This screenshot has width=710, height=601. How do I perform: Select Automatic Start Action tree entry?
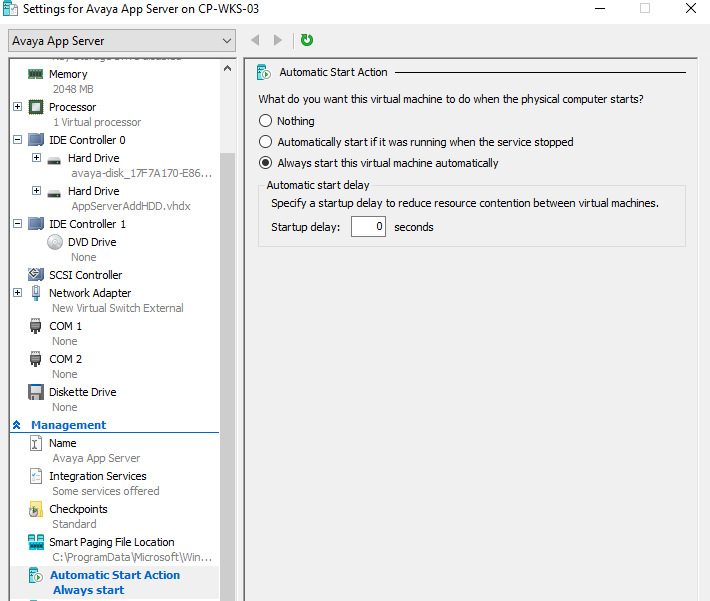pos(115,575)
